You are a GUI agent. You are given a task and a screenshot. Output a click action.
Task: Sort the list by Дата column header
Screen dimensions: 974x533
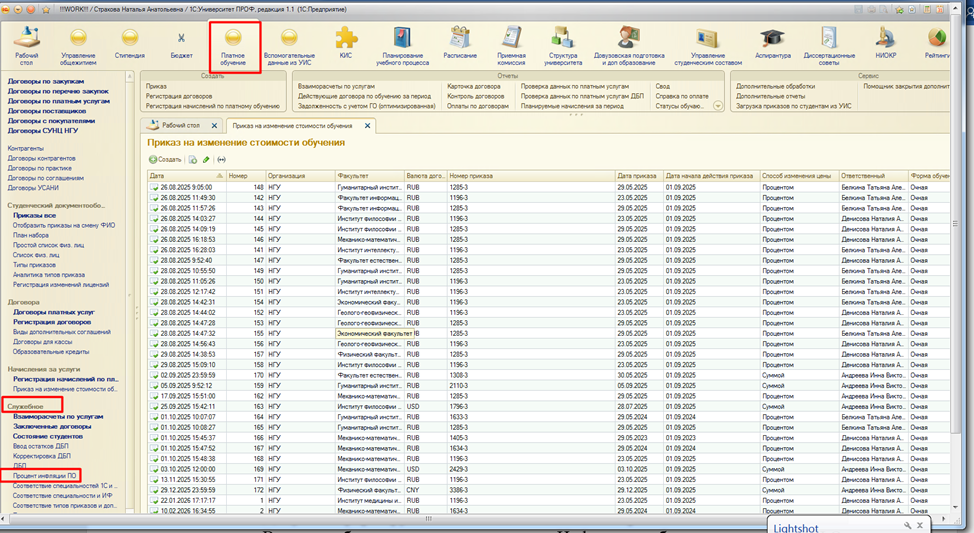(x=157, y=175)
